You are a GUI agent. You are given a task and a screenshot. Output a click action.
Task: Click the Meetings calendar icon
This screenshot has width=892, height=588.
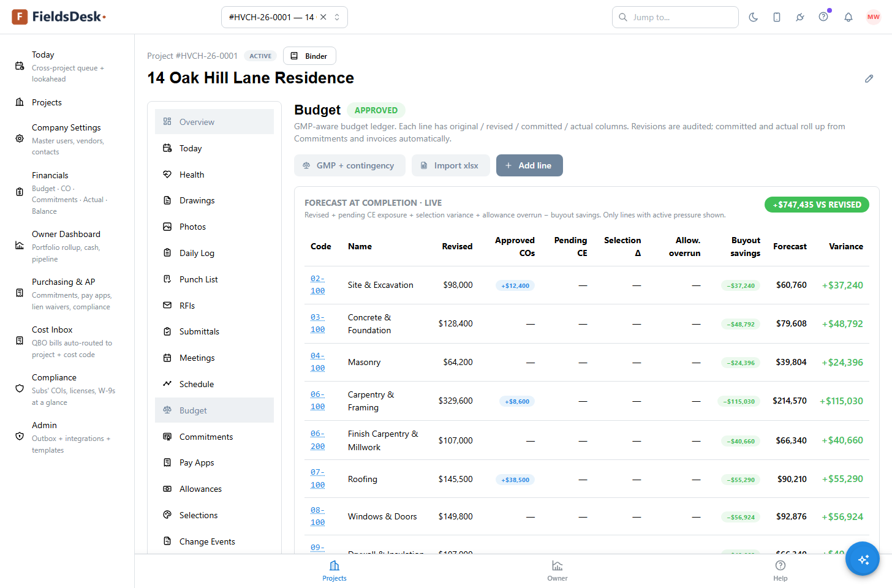tap(167, 358)
